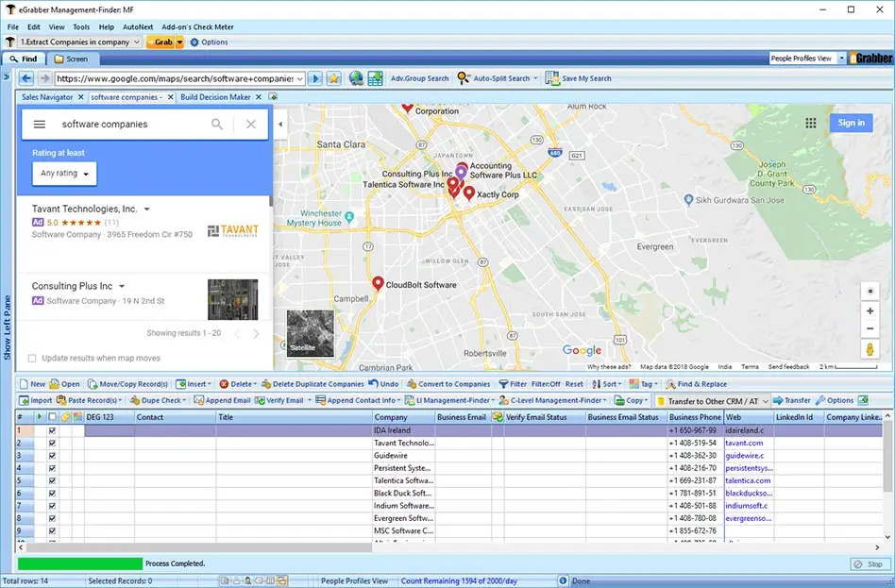This screenshot has width=895, height=588.
Task: Toggle the select-all checkbox in the grid header
Action: pos(52,417)
